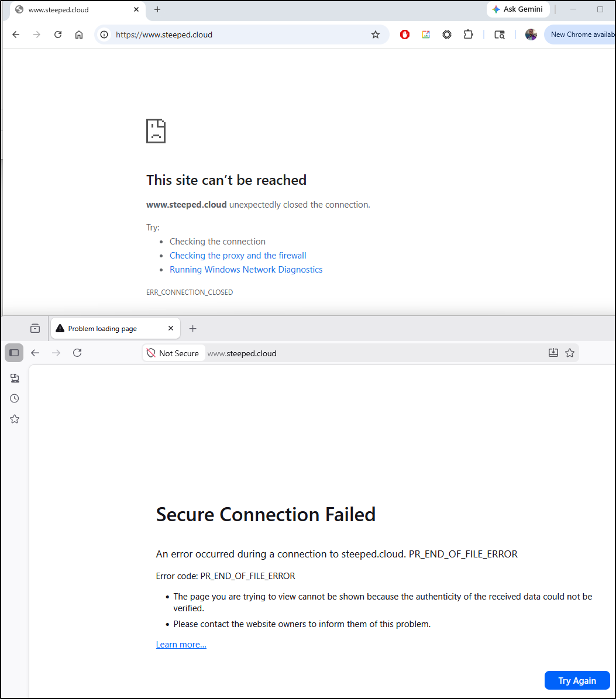Click the Try Again button
The image size is (616, 699).
pyautogui.click(x=577, y=680)
